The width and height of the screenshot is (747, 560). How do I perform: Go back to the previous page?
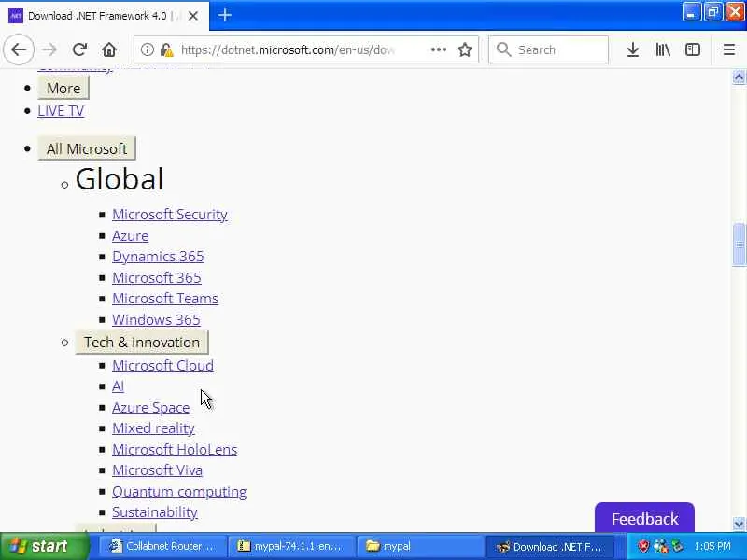pyautogui.click(x=19, y=49)
